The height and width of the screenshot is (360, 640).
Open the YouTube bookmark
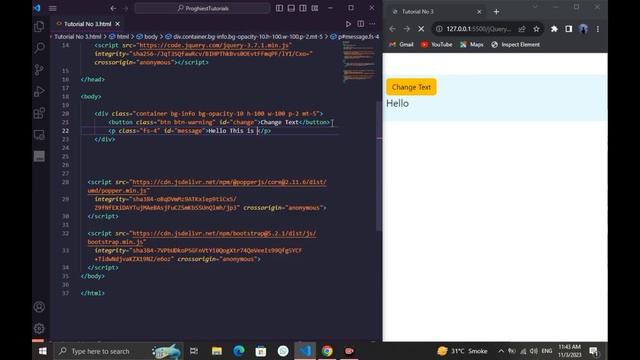[436, 44]
